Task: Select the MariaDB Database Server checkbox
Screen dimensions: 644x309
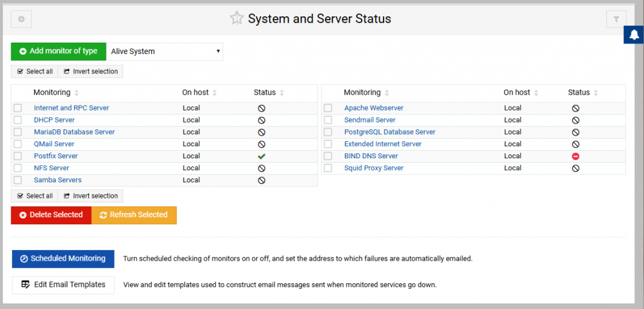Action: pyautogui.click(x=18, y=132)
